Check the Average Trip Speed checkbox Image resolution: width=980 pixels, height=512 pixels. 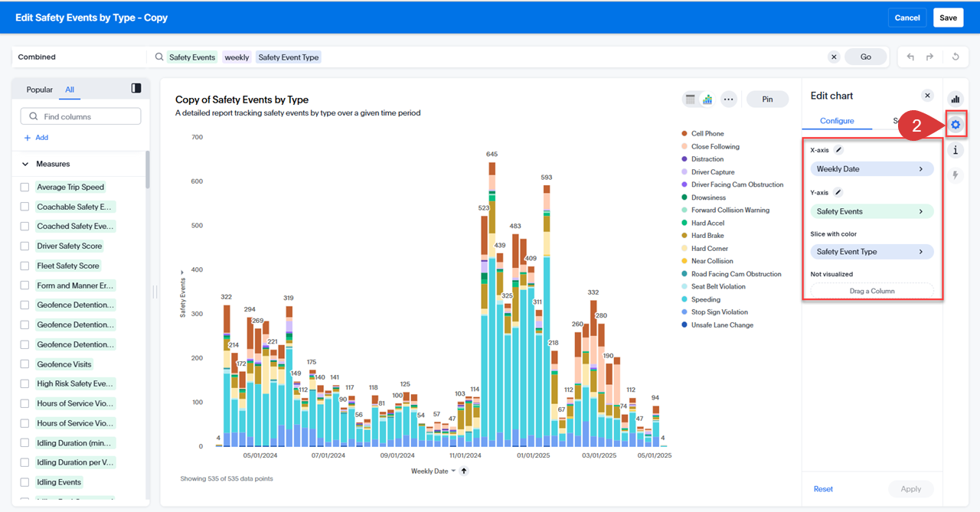pyautogui.click(x=24, y=187)
